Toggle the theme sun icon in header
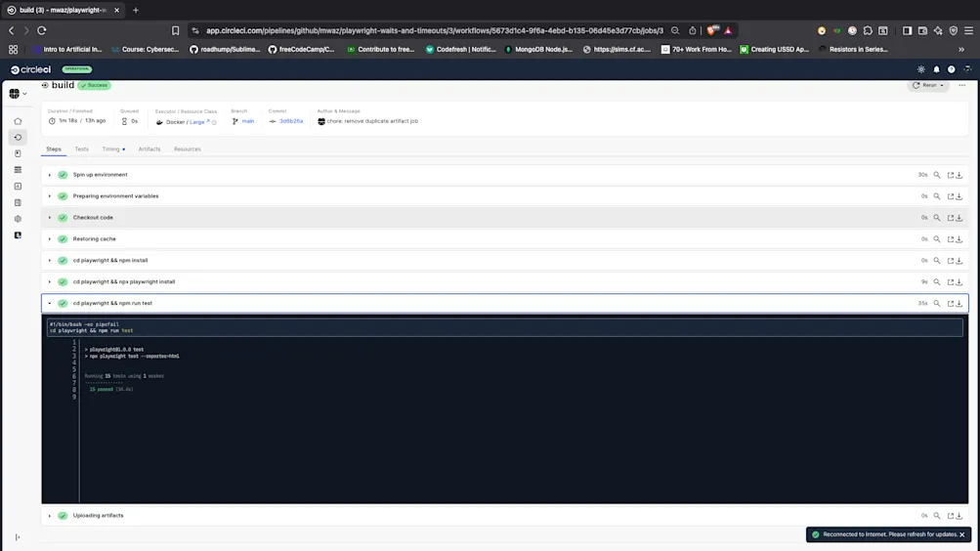 tap(920, 69)
